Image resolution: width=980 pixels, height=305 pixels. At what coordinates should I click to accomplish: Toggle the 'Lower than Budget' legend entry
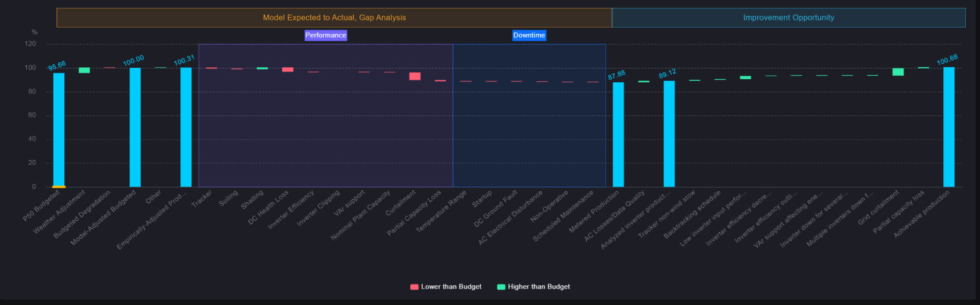point(445,287)
